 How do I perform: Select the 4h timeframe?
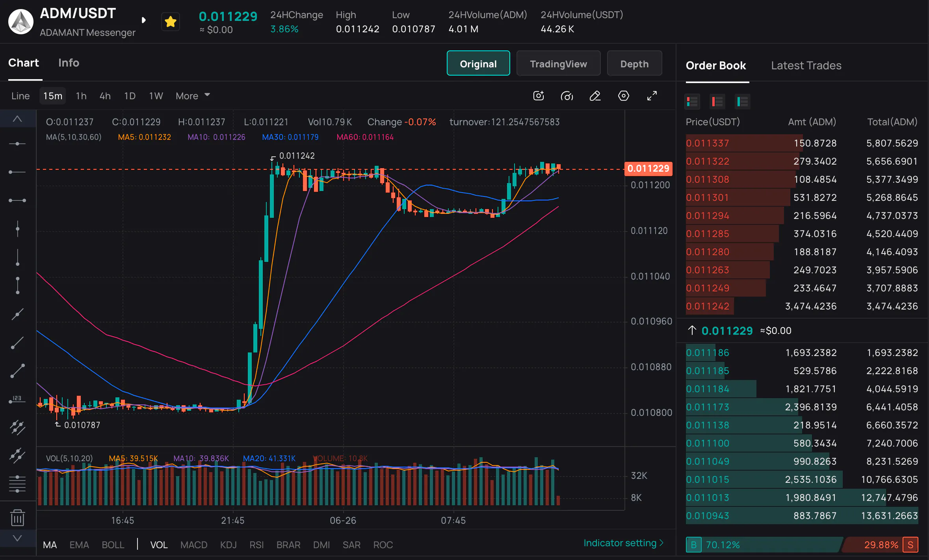pos(105,96)
